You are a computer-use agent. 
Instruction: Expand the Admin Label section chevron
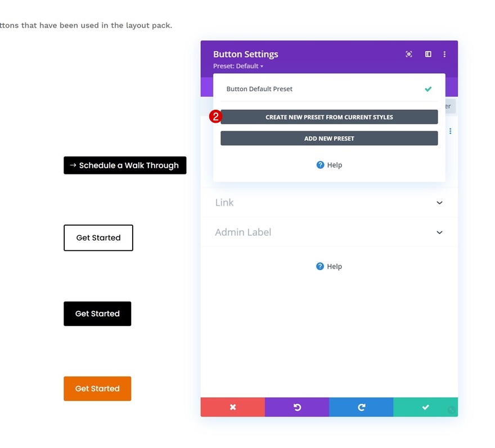coord(439,232)
